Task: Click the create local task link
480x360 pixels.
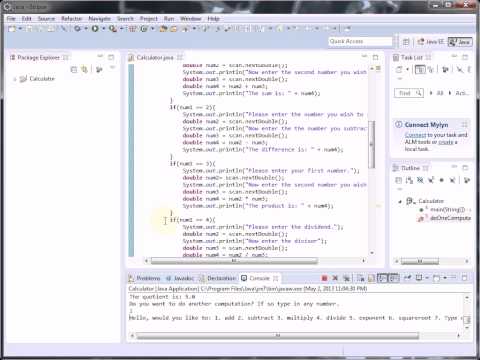Action: 446,142
